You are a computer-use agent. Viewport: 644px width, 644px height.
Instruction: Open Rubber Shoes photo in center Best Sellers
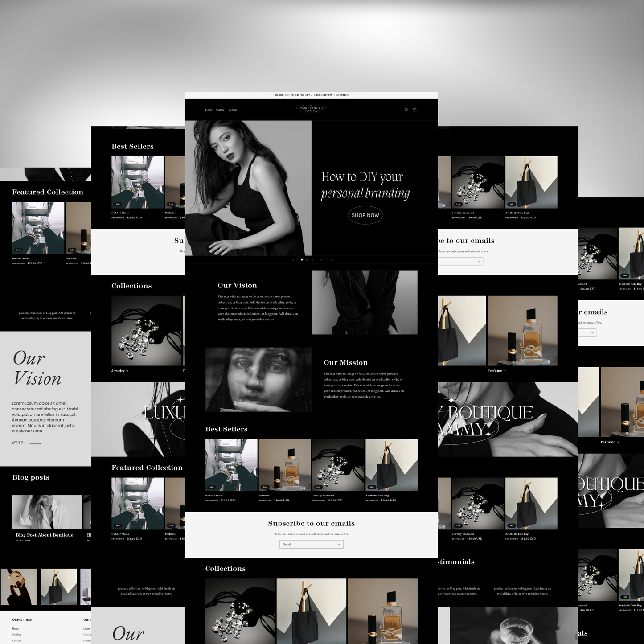pyautogui.click(x=231, y=465)
